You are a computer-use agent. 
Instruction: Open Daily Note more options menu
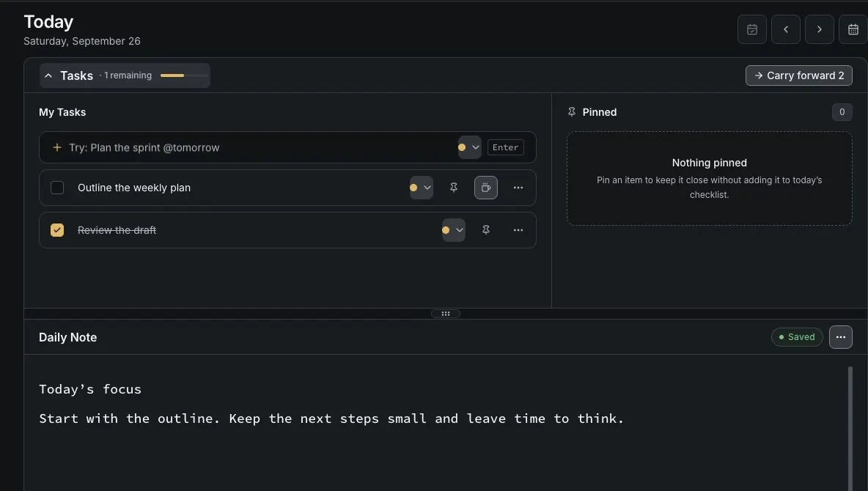[840, 337]
